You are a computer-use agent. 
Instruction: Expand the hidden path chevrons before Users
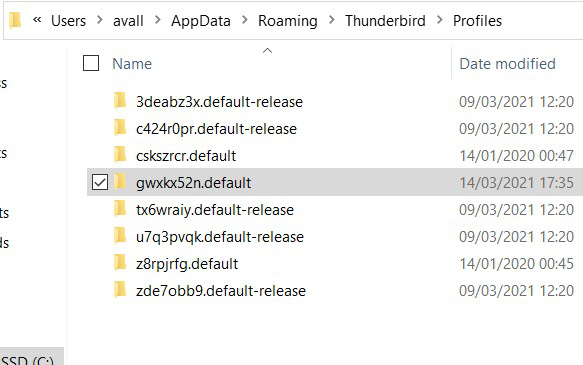click(x=37, y=20)
